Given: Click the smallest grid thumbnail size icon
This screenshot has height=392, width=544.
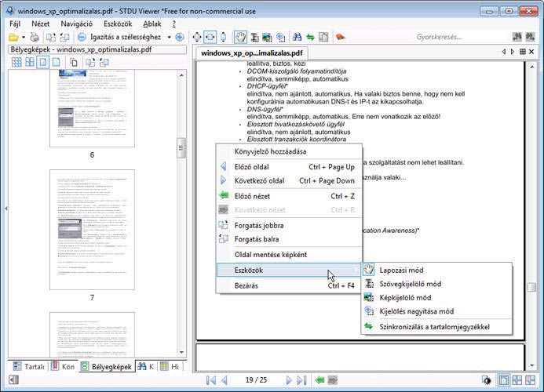Looking at the screenshot, I should [x=16, y=63].
